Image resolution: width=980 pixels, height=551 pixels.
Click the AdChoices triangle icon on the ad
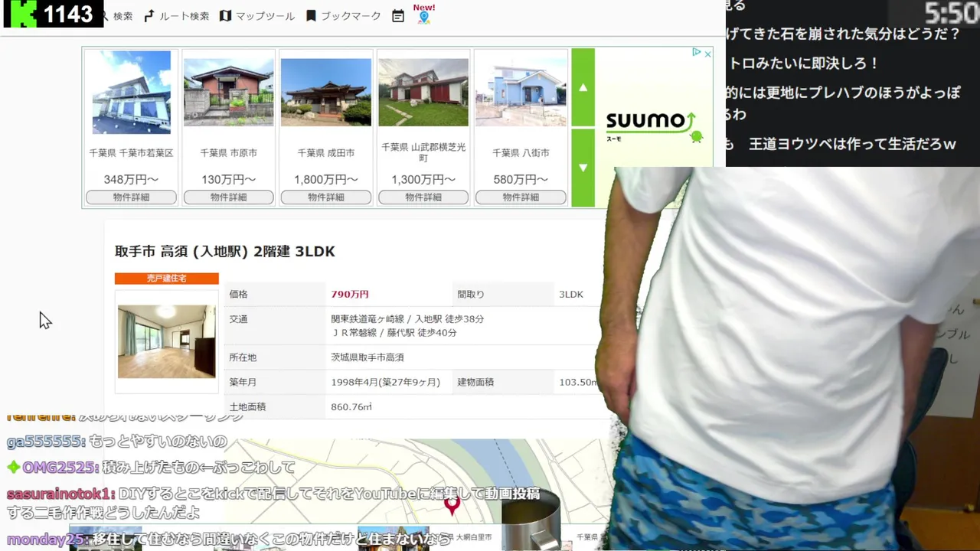[x=697, y=53]
